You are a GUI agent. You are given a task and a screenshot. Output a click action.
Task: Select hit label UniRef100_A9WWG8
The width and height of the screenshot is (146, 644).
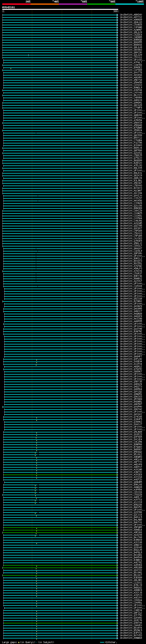click(131, 638)
